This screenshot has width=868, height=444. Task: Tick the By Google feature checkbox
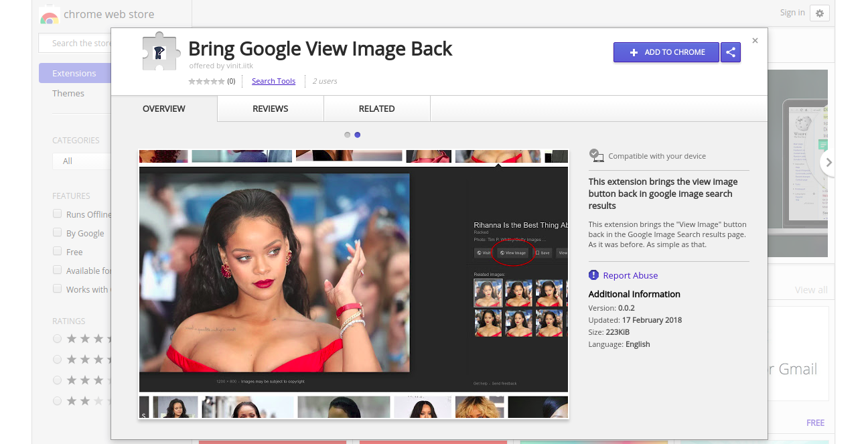coord(58,233)
